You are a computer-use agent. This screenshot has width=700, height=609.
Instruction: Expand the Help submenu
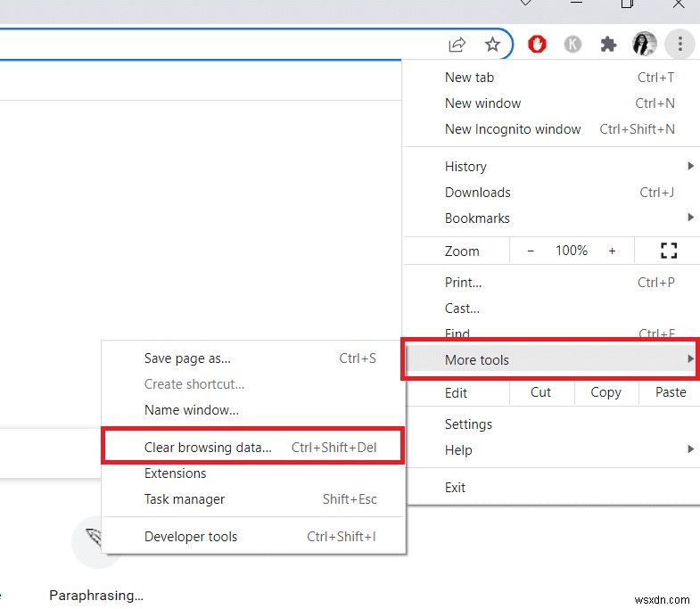(551, 450)
